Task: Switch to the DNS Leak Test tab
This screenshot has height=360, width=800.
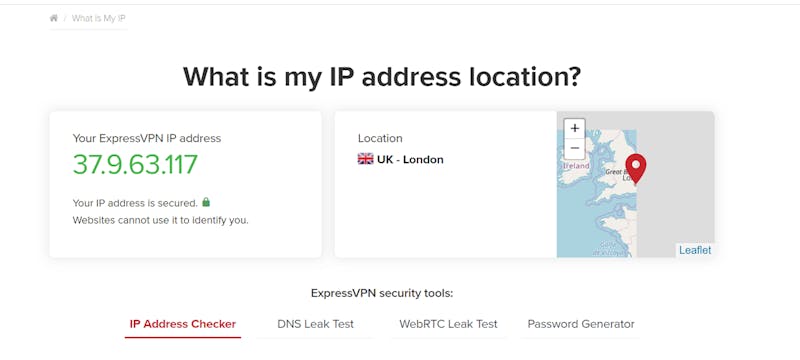Action: 315,324
